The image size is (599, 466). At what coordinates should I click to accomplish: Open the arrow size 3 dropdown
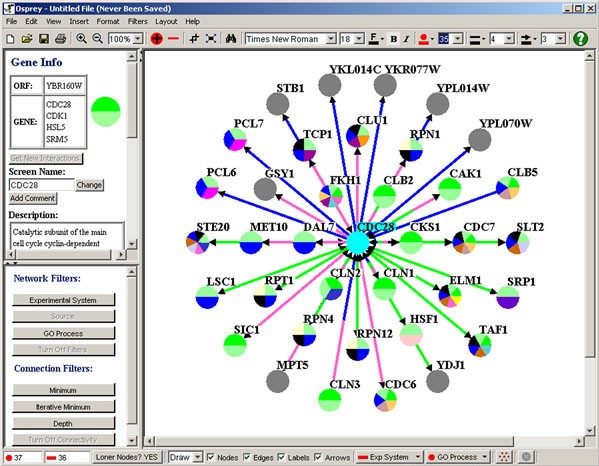coord(560,39)
